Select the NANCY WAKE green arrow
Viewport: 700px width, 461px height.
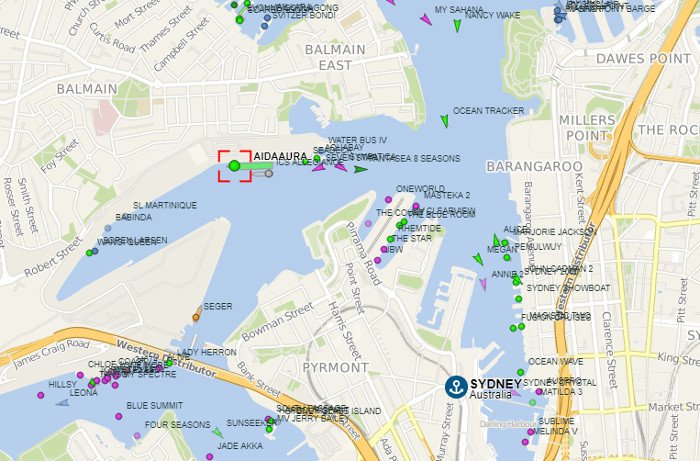click(x=457, y=25)
